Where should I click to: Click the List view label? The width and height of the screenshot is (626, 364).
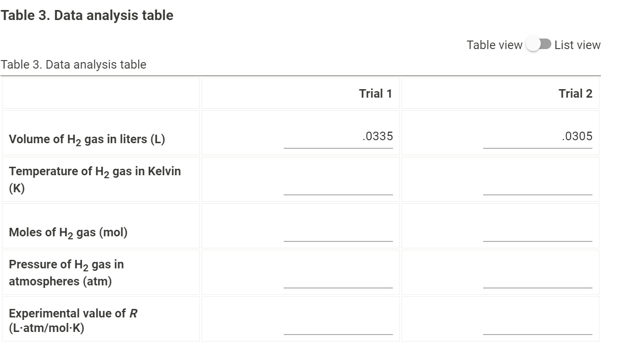pos(576,45)
